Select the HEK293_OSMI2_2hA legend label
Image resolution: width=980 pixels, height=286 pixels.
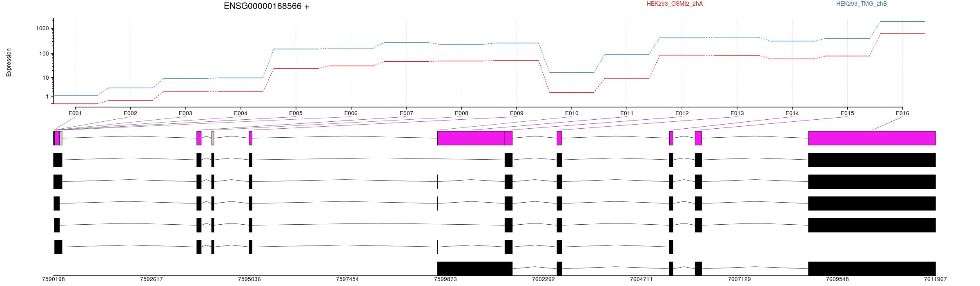(675, 4)
